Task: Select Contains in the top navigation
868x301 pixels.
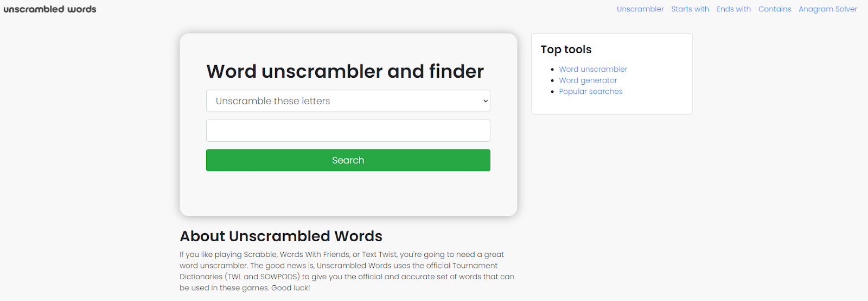Action: 775,9
